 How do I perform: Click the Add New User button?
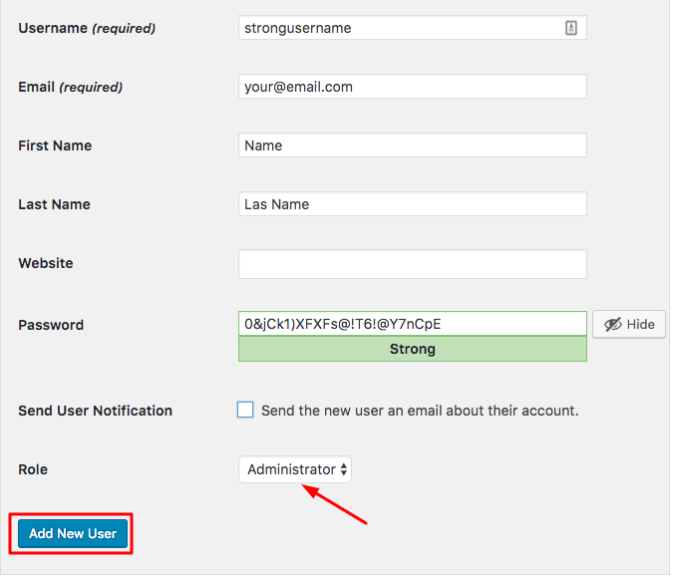click(73, 534)
